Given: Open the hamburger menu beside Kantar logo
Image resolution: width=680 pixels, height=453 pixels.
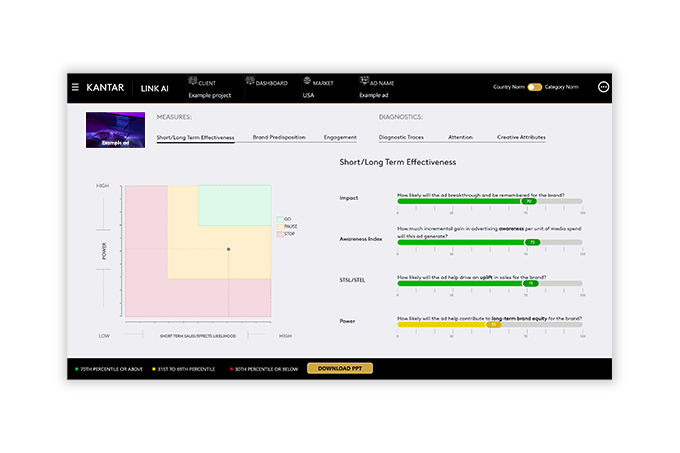Looking at the screenshot, I should pyautogui.click(x=75, y=87).
